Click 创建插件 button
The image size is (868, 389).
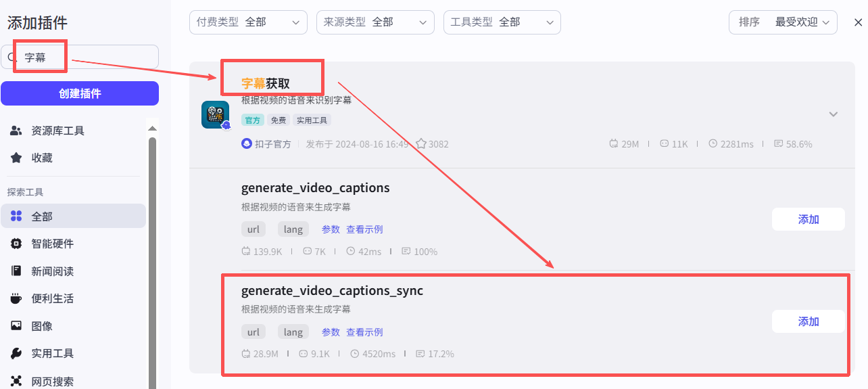coord(80,93)
